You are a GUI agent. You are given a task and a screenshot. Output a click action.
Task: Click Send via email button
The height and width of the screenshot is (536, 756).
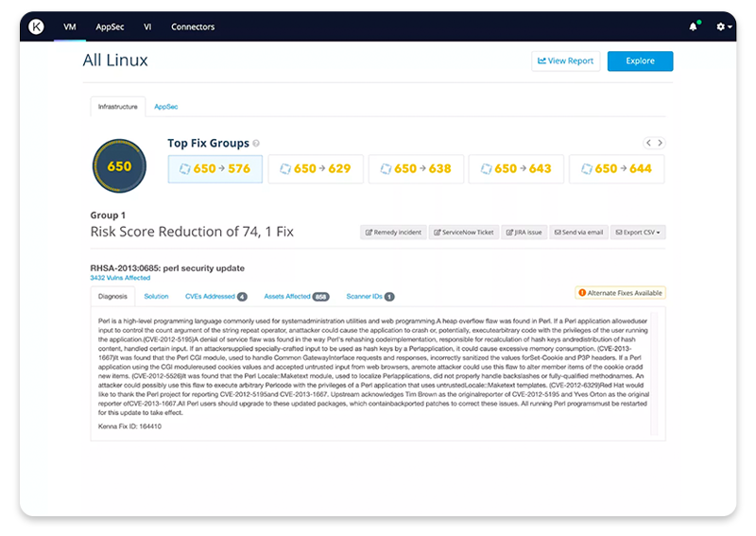pyautogui.click(x=578, y=232)
